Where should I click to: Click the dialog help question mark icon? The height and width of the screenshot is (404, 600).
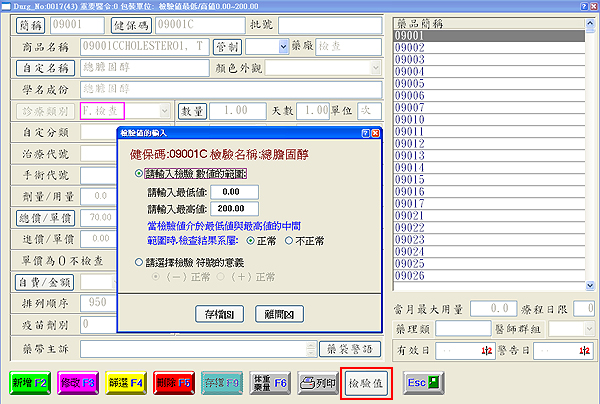click(365, 132)
